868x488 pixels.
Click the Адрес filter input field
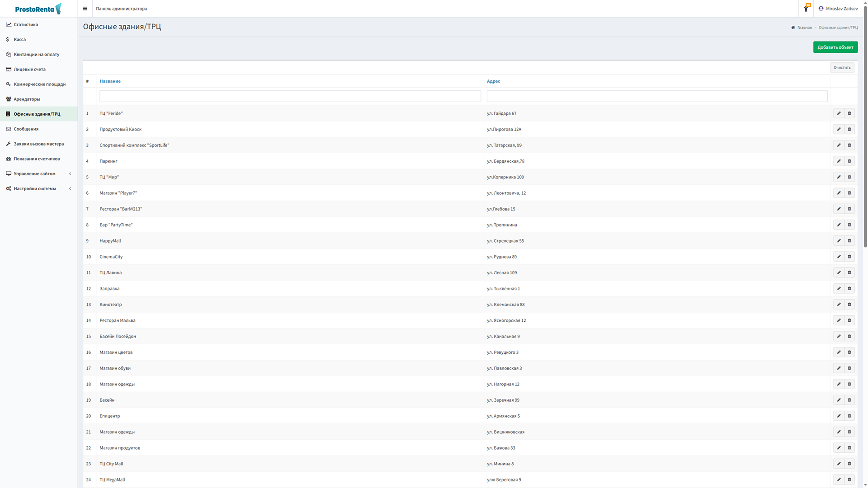click(x=656, y=96)
